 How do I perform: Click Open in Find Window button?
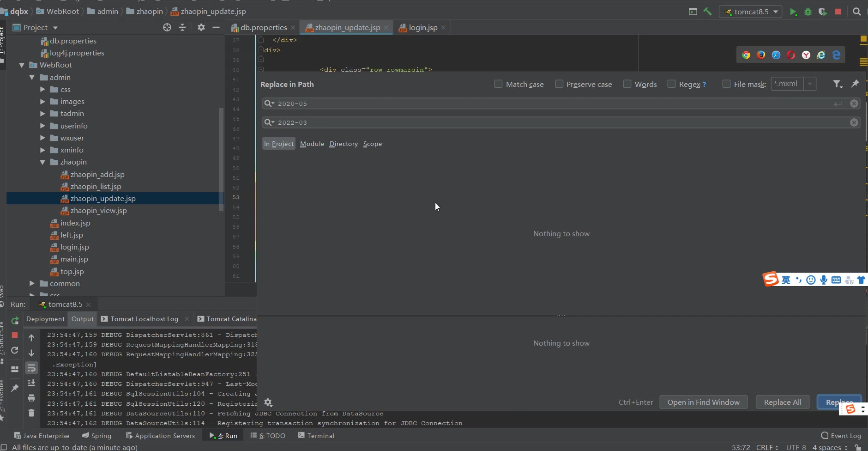point(703,402)
